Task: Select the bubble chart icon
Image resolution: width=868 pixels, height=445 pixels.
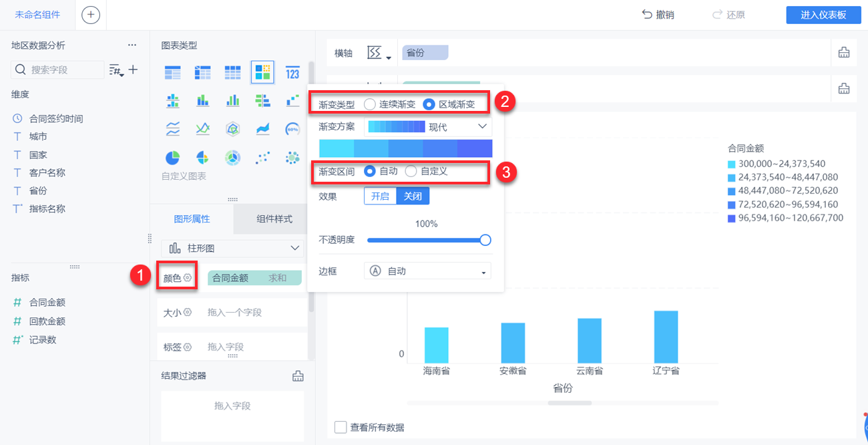Action: pos(292,158)
